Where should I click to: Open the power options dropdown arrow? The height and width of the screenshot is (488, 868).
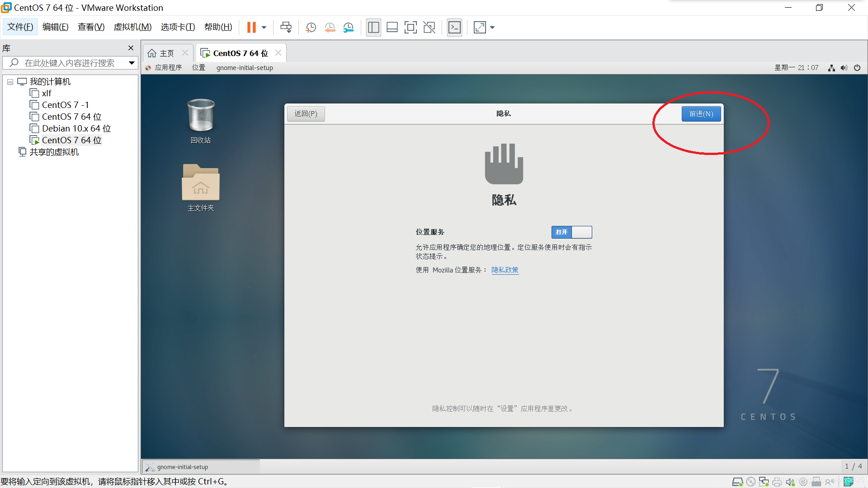point(264,28)
